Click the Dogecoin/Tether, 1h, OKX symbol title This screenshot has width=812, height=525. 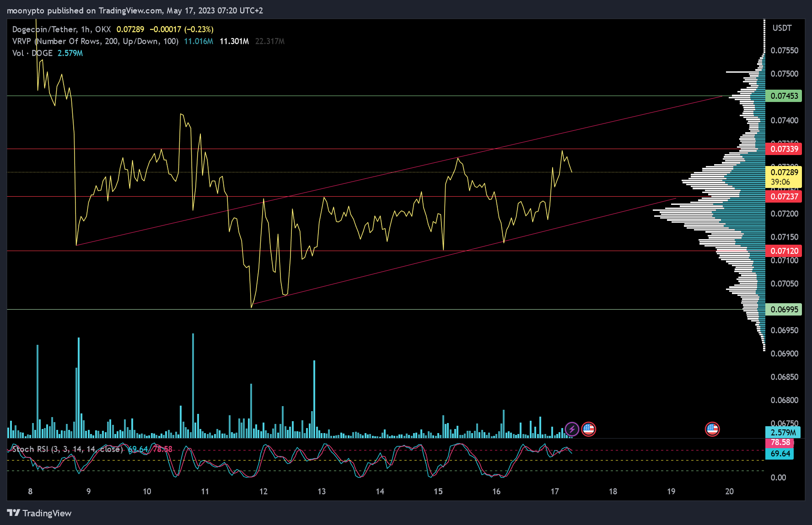tap(61, 29)
